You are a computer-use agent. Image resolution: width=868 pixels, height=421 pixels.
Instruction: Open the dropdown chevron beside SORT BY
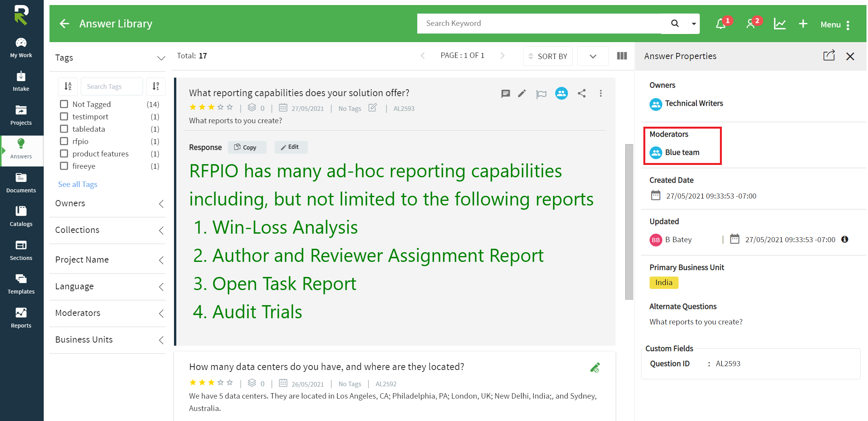(x=593, y=56)
